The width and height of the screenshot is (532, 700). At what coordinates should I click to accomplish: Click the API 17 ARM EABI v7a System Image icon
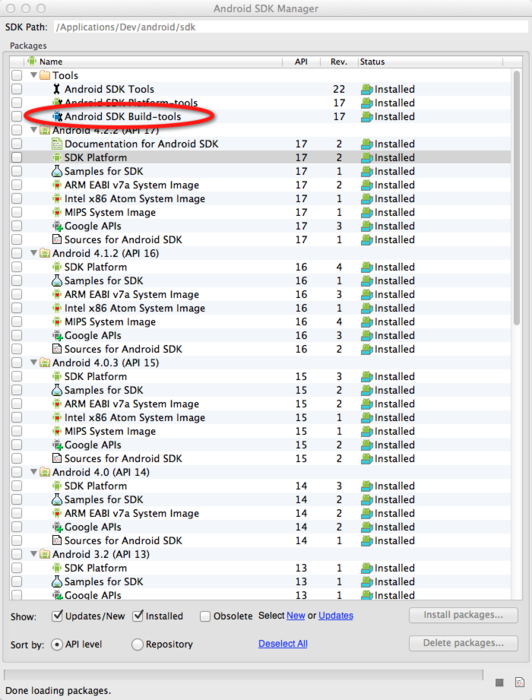[x=57, y=185]
